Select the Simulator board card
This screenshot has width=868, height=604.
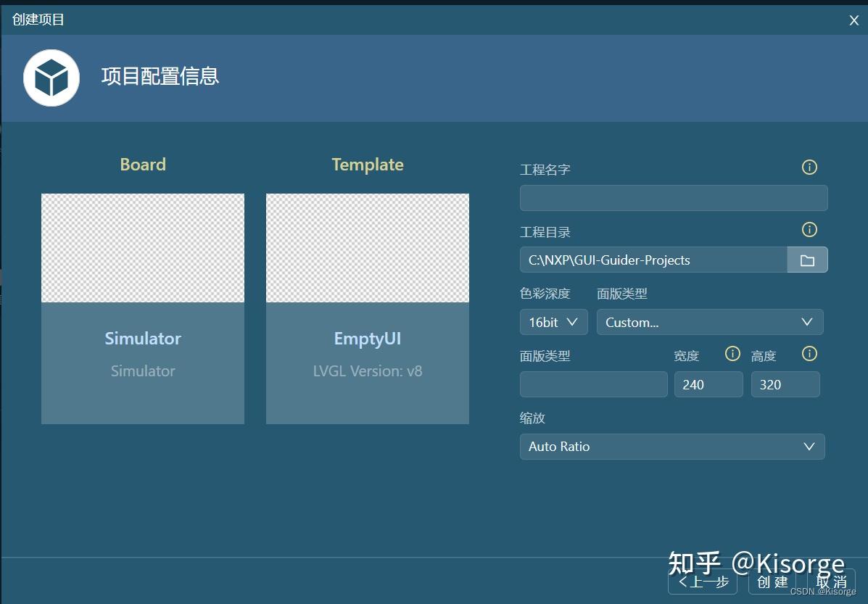[x=142, y=308]
